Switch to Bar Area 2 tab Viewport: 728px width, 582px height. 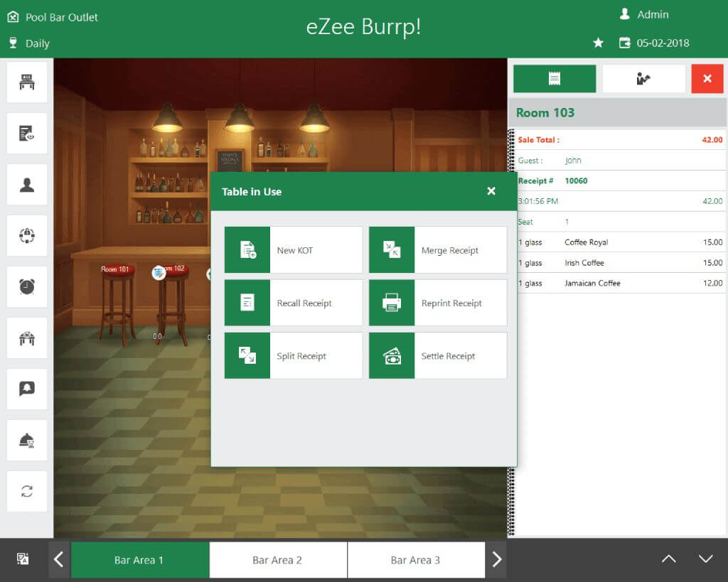click(x=278, y=560)
